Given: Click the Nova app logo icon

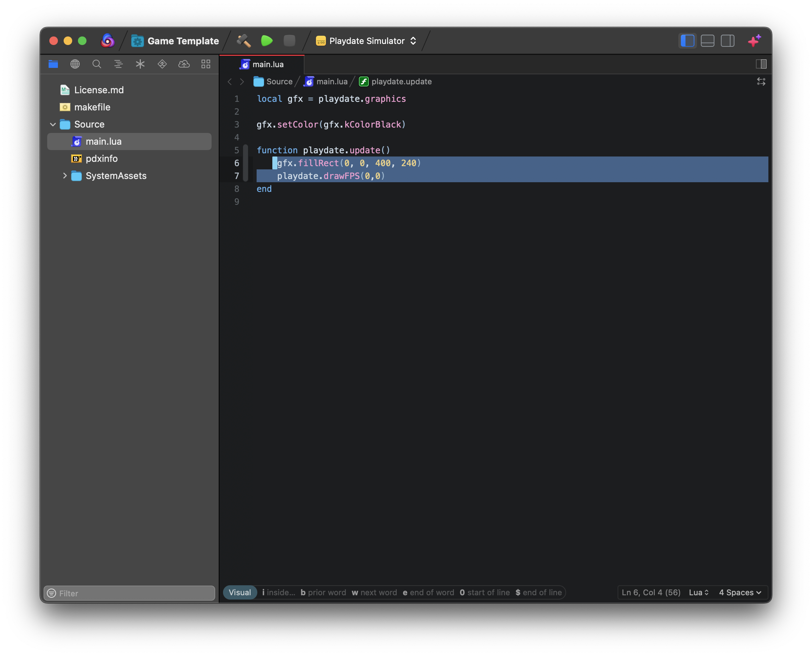Looking at the screenshot, I should tap(107, 41).
